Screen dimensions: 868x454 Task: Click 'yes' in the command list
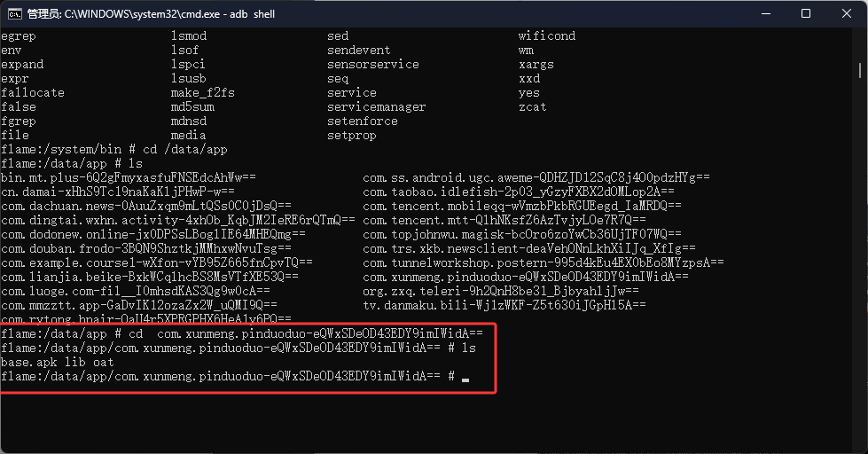529,94
